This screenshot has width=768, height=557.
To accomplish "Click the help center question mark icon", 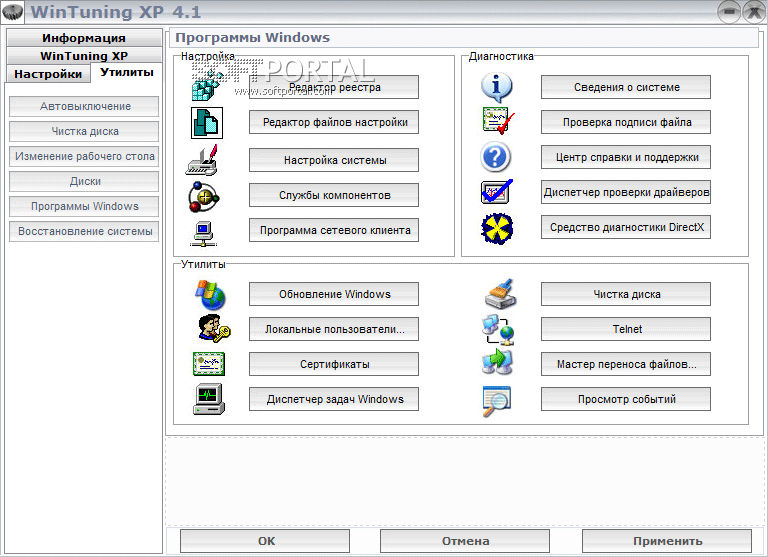I will (x=496, y=157).
